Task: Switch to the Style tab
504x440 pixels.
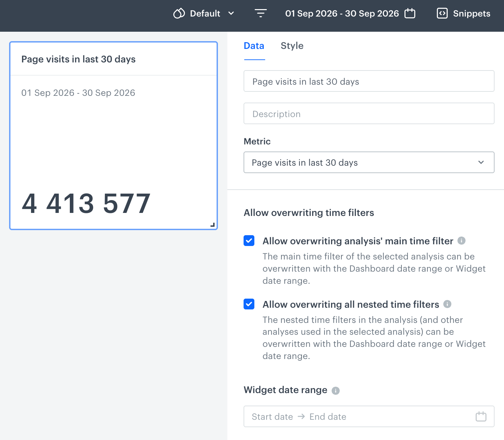Action: [292, 46]
